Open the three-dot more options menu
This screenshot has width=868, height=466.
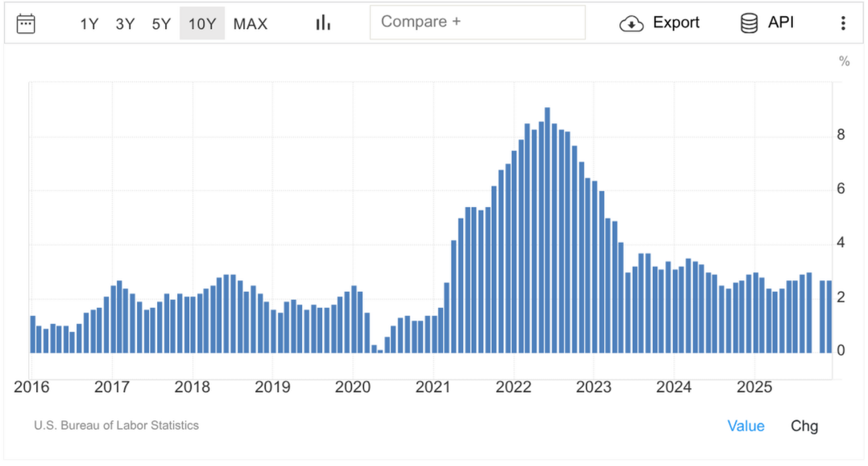[x=843, y=23]
